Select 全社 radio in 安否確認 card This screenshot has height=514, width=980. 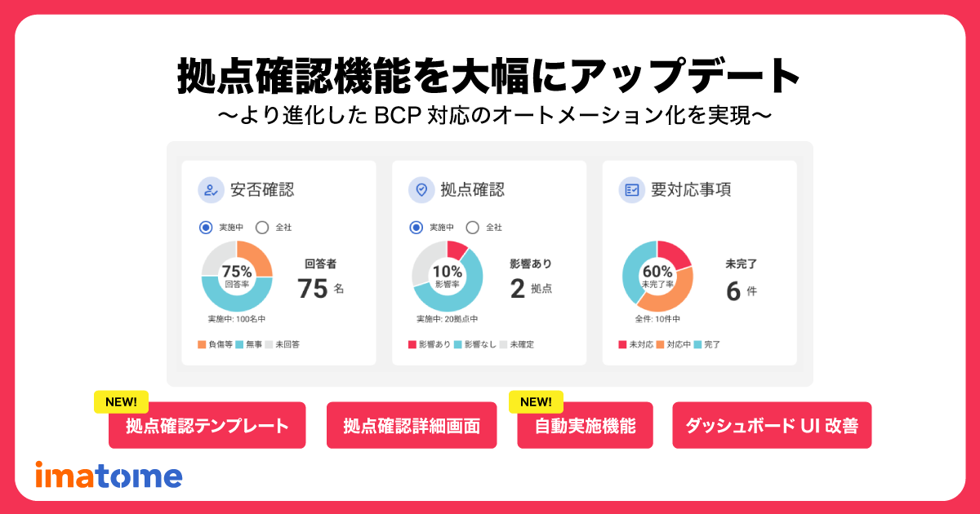[x=262, y=228]
